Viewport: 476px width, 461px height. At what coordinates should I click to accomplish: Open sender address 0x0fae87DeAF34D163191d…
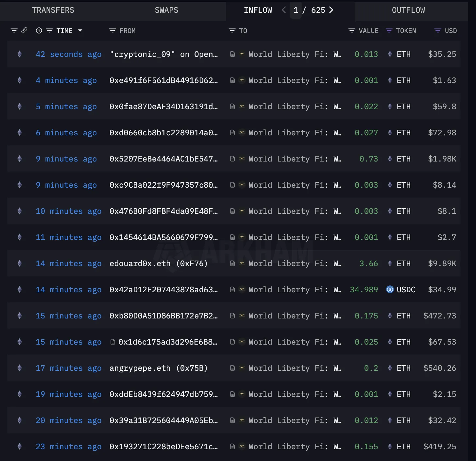tap(163, 107)
